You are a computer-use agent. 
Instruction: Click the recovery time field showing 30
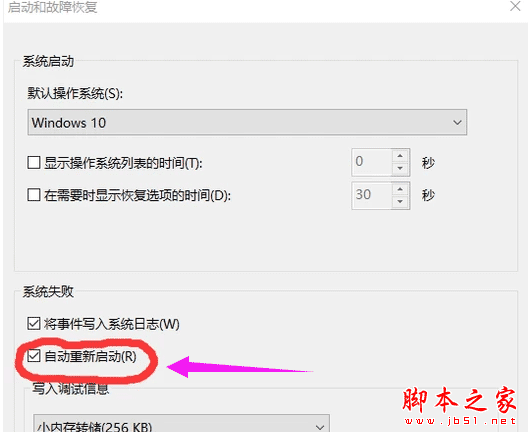[x=372, y=195]
